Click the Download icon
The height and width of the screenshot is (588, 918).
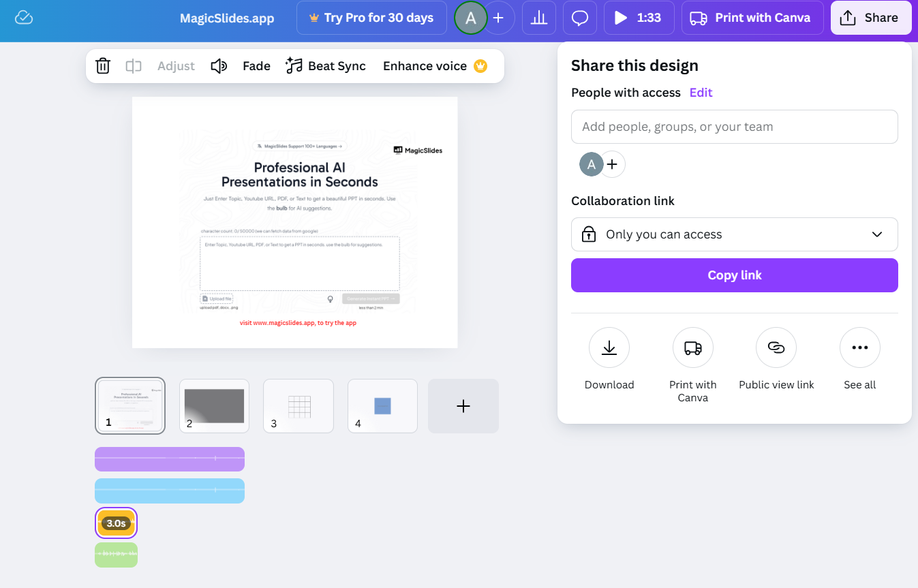[609, 347]
